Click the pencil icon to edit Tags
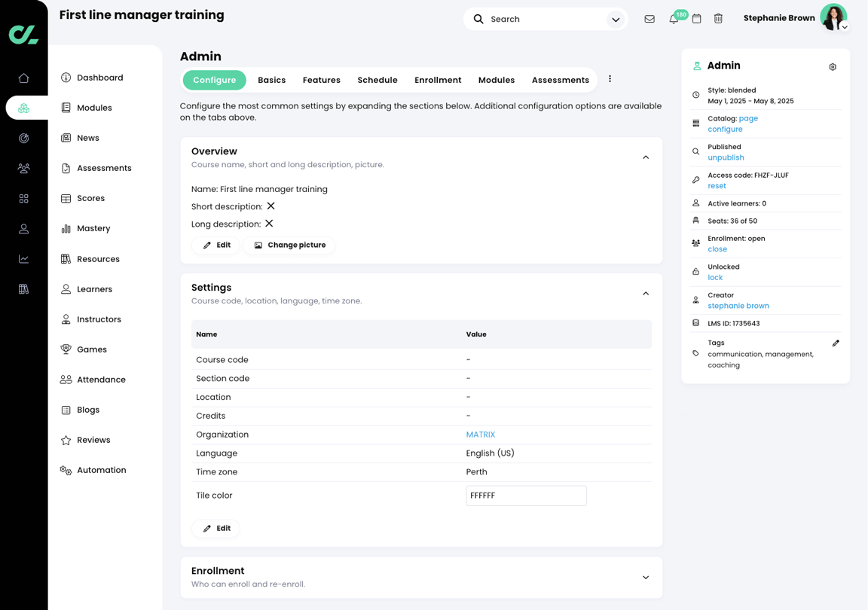The height and width of the screenshot is (610, 868). pyautogui.click(x=836, y=343)
